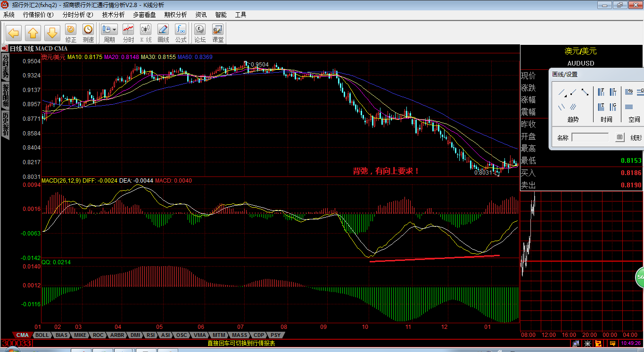Open the 画线 drawing tool
This screenshot has width=644, height=352.
pyautogui.click(x=163, y=33)
